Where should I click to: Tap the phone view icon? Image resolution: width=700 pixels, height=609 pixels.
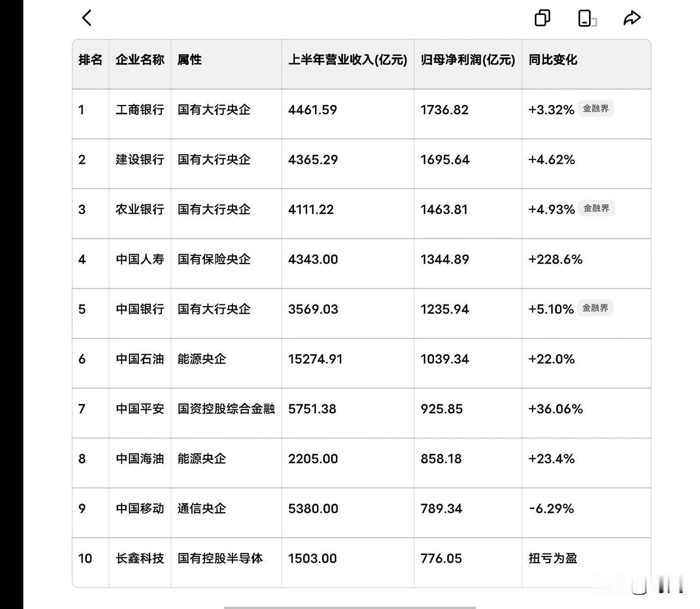(587, 18)
